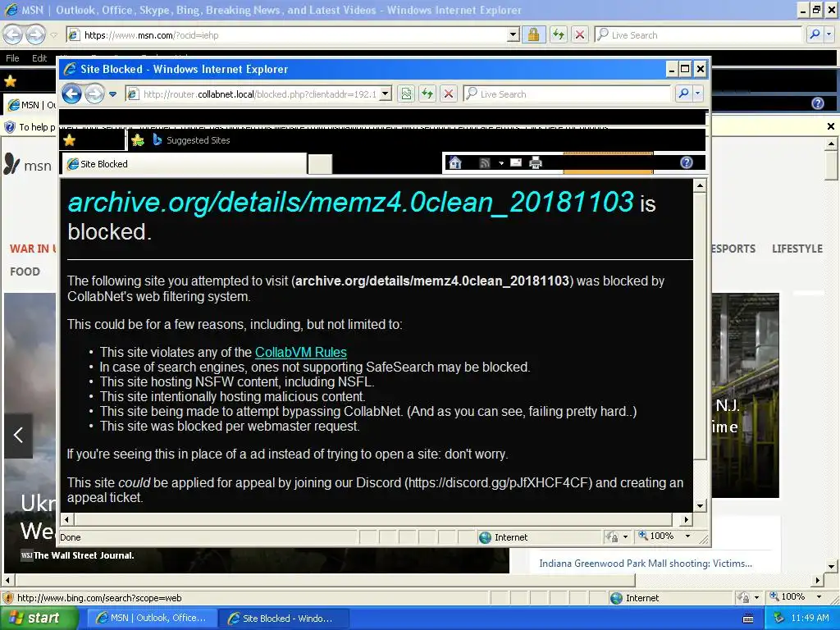Open Suggested Sites link
The width and height of the screenshot is (840, 630).
coord(191,140)
